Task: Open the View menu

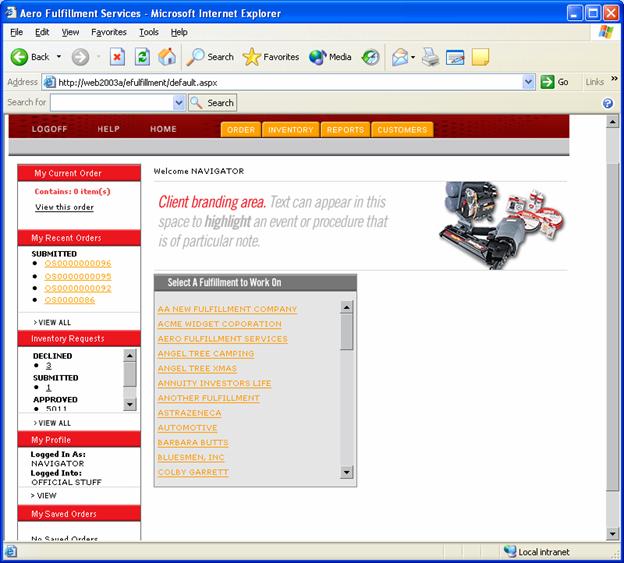Action: pos(70,32)
